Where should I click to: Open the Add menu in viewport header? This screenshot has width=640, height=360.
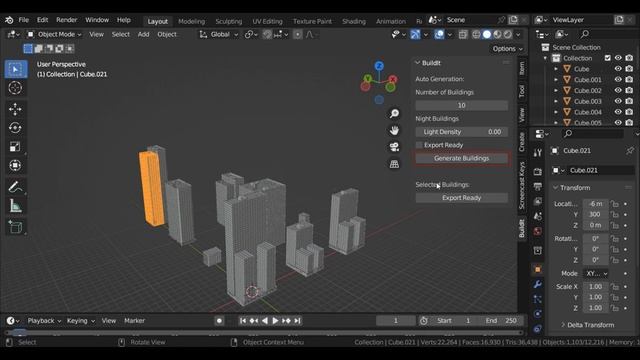coord(143,34)
